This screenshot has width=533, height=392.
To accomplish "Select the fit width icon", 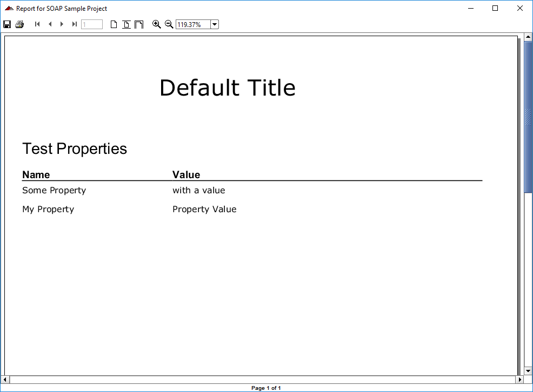I will [139, 24].
